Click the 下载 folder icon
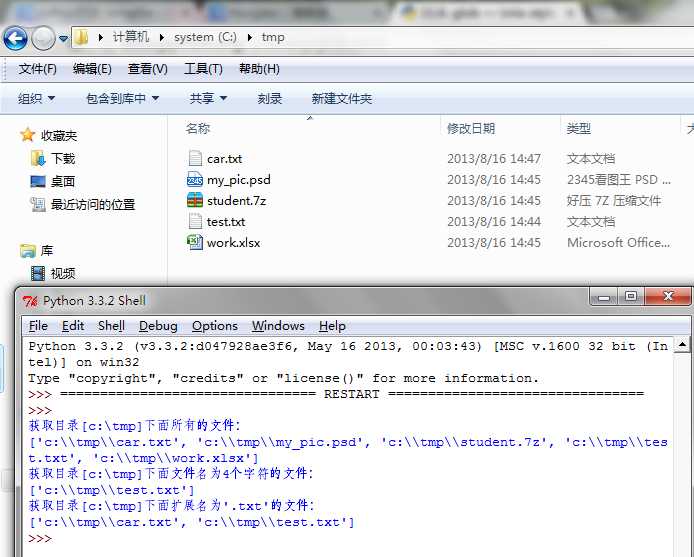Viewport: 694px width, 557px height. pyautogui.click(x=39, y=158)
